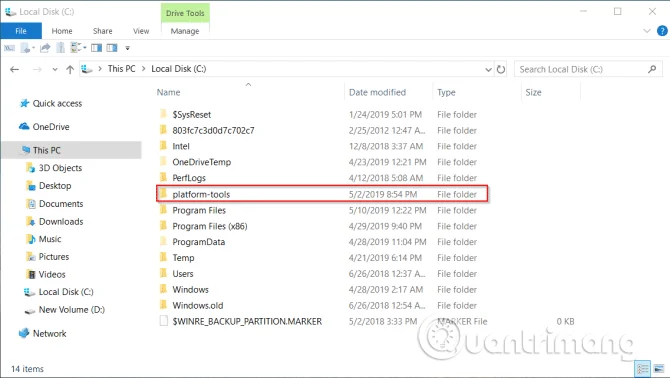
Task: Click the drive icon in address bar
Action: tap(87, 69)
